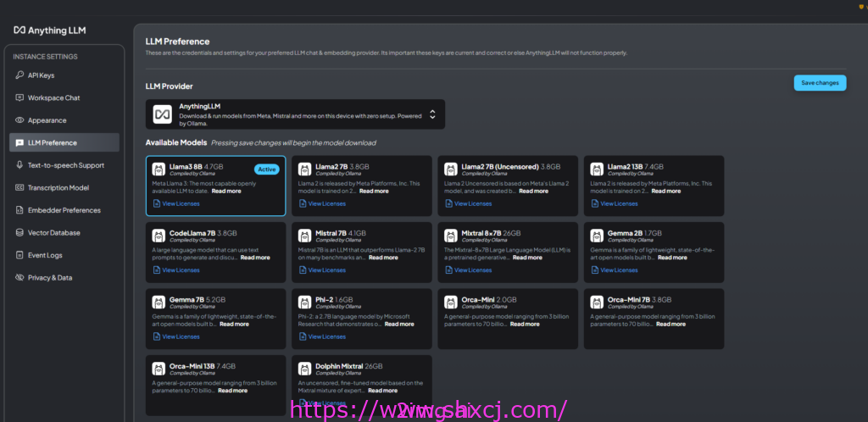This screenshot has height=422, width=868.
Task: Click the Gemma 2B model icon
Action: pyautogui.click(x=598, y=236)
